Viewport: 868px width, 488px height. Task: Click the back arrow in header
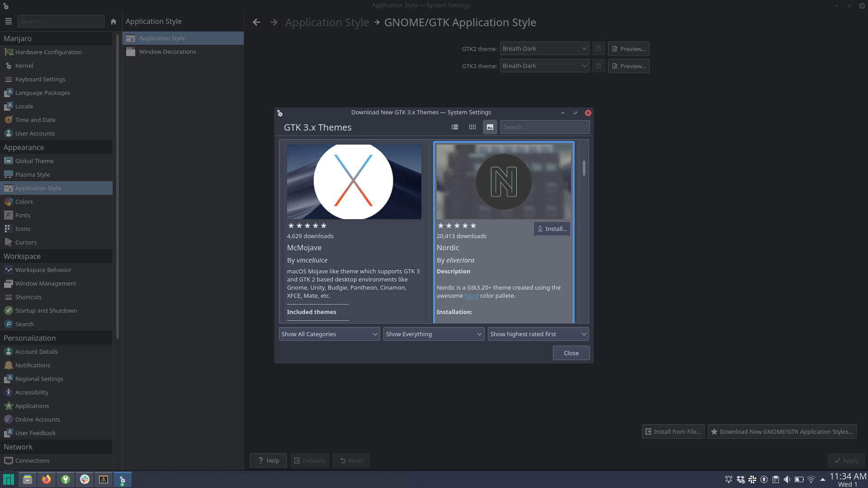point(256,22)
